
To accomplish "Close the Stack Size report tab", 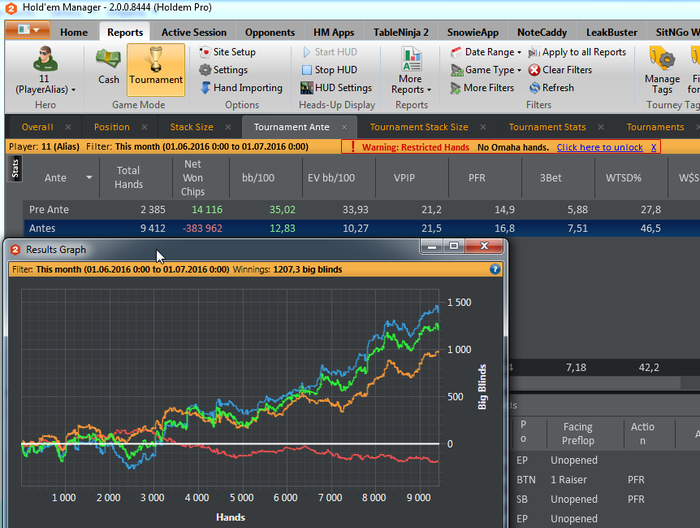I will tap(228, 127).
